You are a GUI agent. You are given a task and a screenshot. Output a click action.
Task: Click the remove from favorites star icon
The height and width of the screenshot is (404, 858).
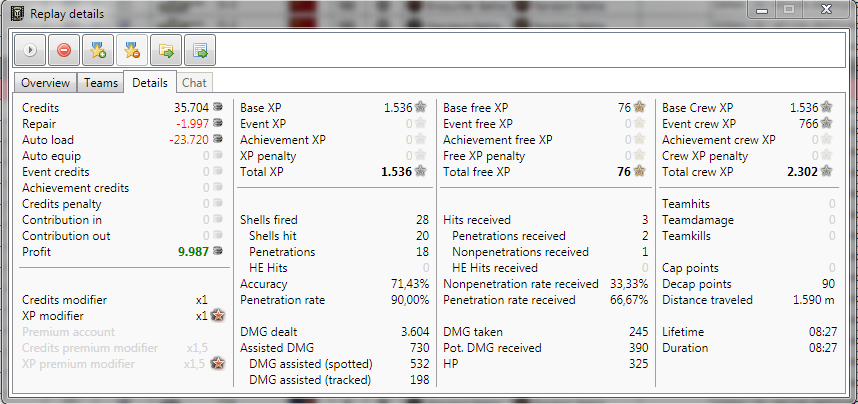(131, 49)
